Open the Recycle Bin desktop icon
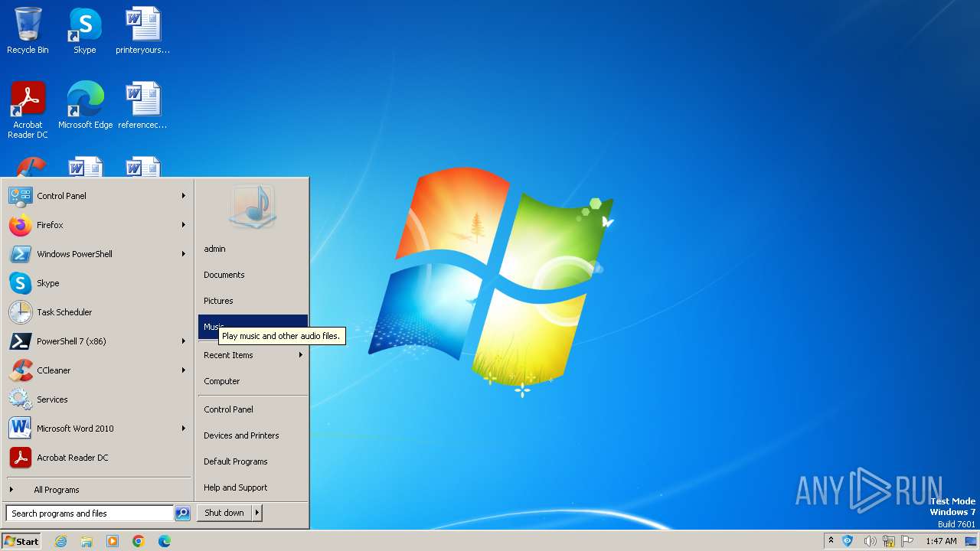980x551 pixels. (x=28, y=31)
